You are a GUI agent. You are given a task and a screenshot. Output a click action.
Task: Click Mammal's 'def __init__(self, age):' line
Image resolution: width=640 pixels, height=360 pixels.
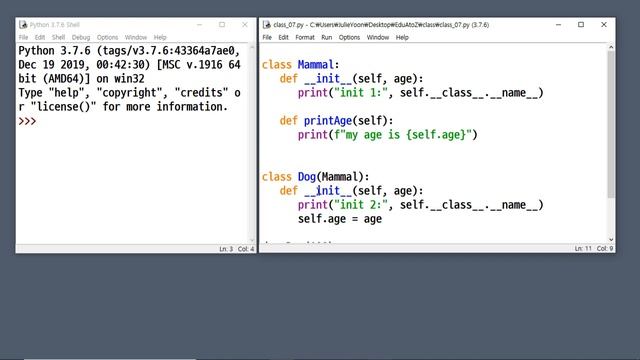click(x=351, y=79)
